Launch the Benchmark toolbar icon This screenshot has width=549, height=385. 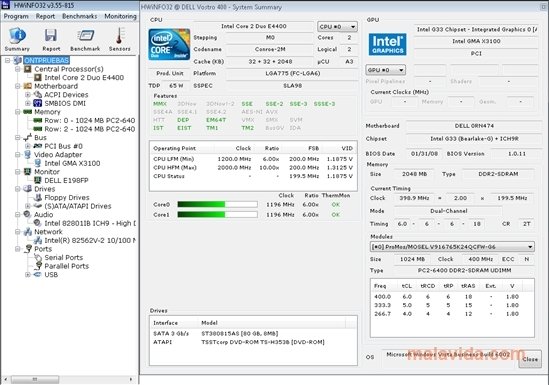click(x=85, y=35)
